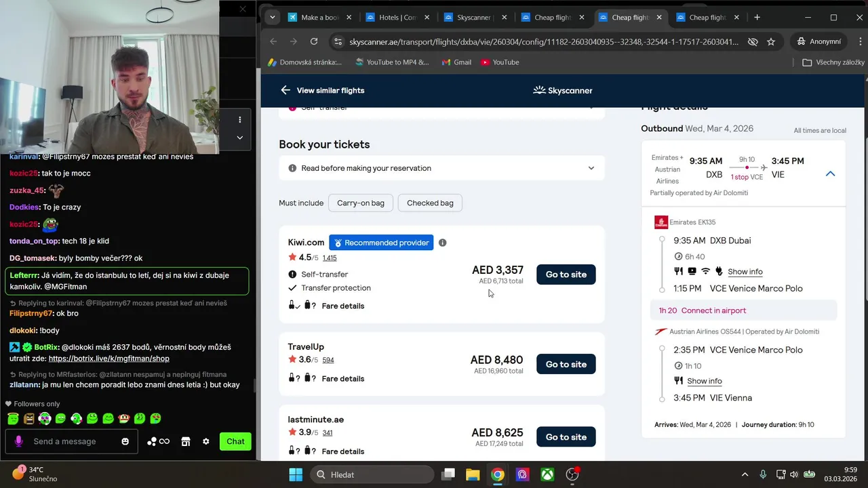Viewport: 868px width, 488px height.
Task: Close the Make a book tab
Action: (x=349, y=18)
